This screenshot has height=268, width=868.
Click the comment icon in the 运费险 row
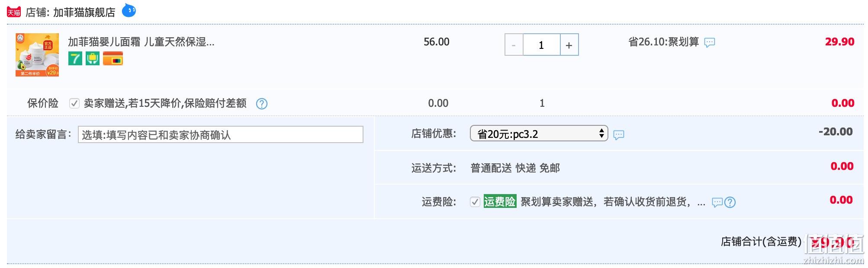click(x=717, y=202)
